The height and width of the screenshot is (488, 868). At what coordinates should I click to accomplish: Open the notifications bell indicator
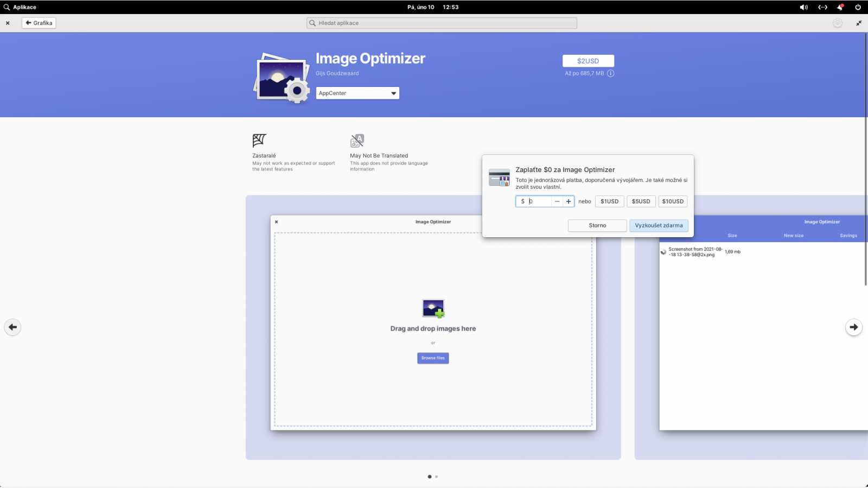pos(840,7)
